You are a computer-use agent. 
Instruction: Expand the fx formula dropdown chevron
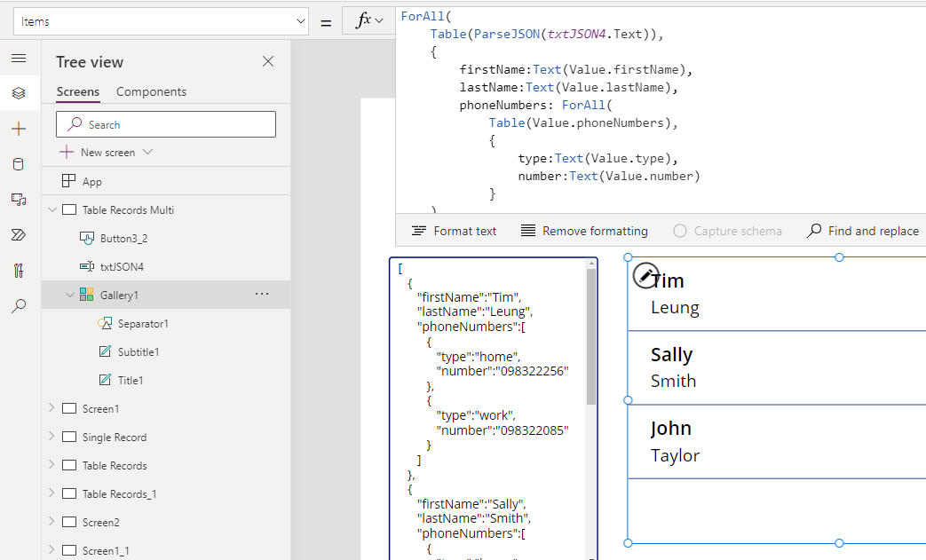(x=380, y=21)
